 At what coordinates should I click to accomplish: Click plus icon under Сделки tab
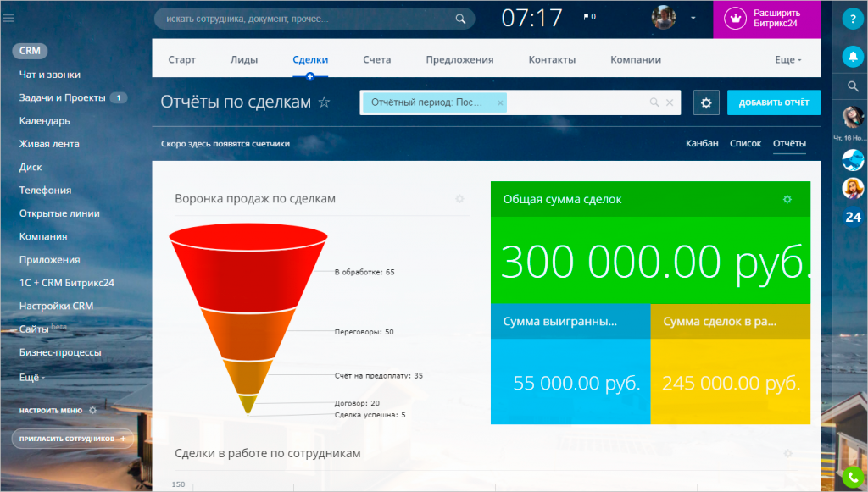[310, 77]
